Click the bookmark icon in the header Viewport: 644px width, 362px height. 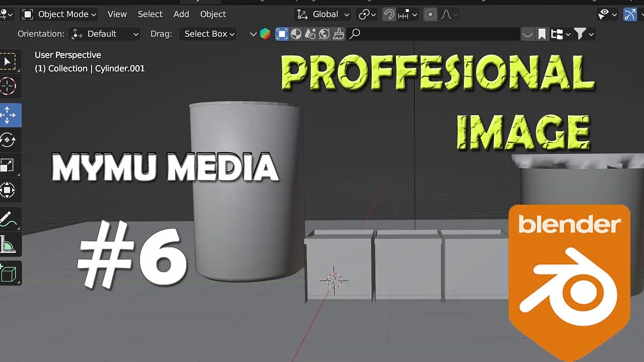pyautogui.click(x=542, y=34)
